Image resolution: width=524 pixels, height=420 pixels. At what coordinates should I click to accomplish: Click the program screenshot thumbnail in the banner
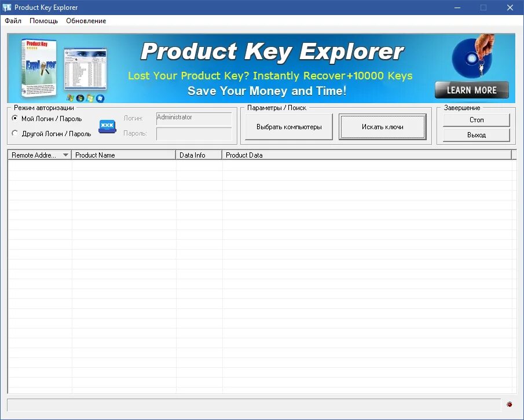coord(86,68)
